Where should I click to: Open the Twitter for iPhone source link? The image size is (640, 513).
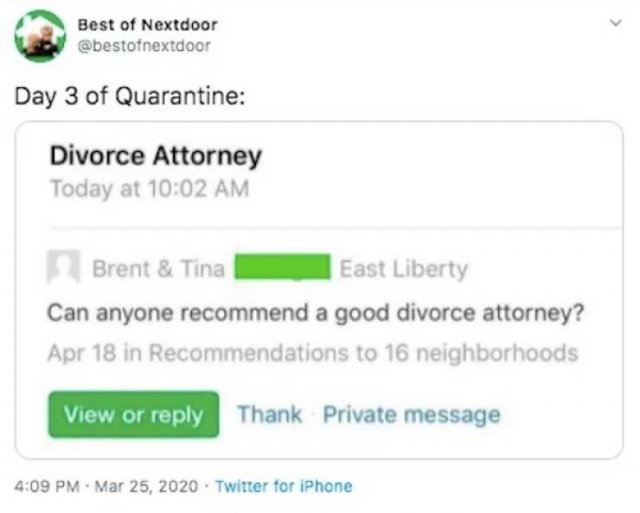click(x=284, y=486)
